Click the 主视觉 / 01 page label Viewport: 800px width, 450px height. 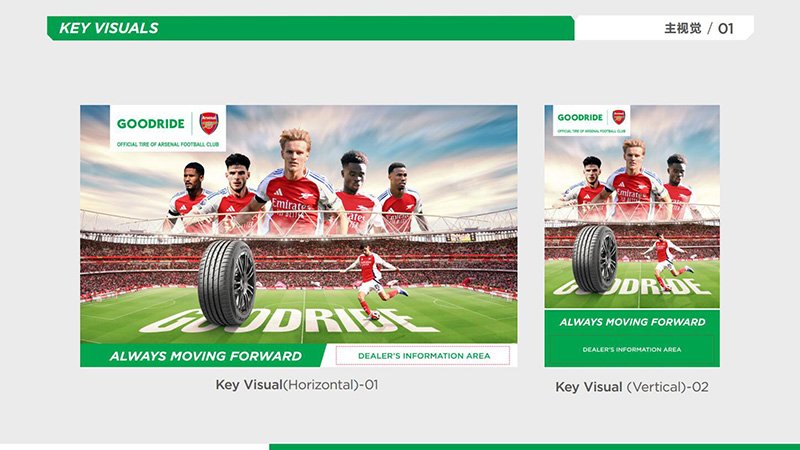pos(698,29)
